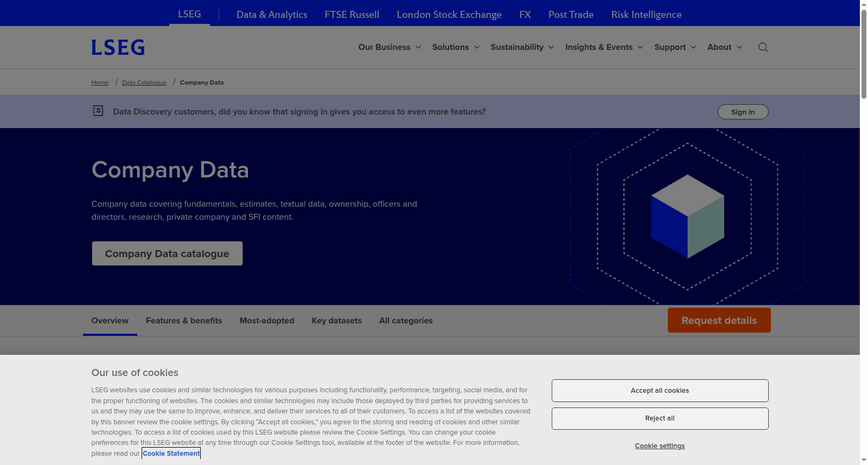Accept all cookies
Viewport: 868px width, 465px height.
pyautogui.click(x=660, y=391)
